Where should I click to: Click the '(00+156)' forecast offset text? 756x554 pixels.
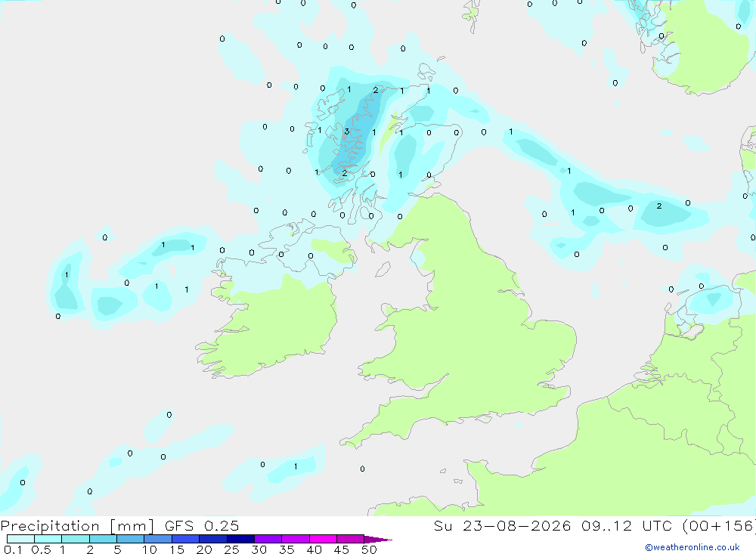point(720,525)
